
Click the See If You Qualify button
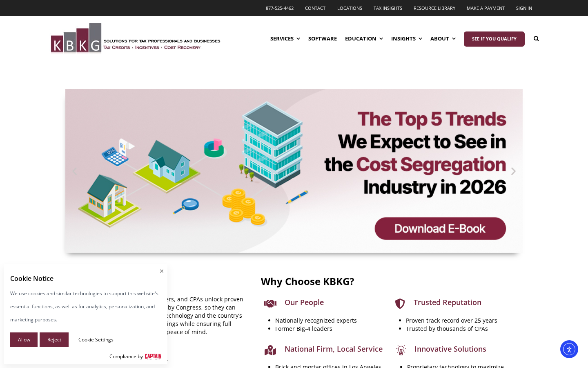(x=494, y=39)
